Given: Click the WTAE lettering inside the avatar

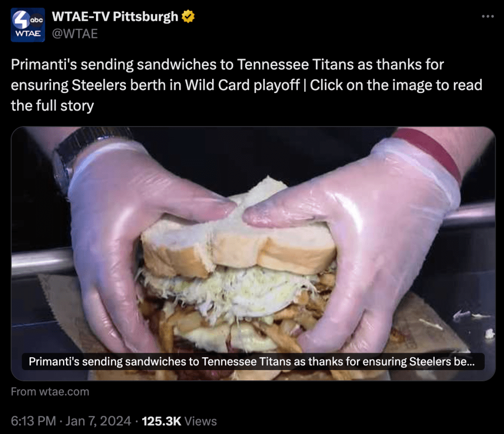Looking at the screenshot, I should click(28, 34).
